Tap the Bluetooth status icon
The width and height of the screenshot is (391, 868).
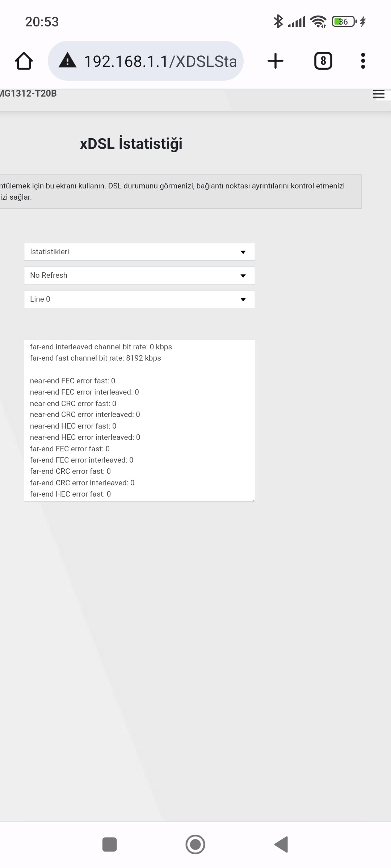pos(278,21)
